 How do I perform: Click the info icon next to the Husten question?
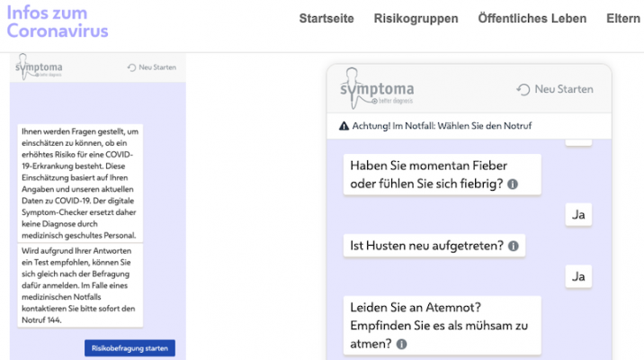pos(514,245)
